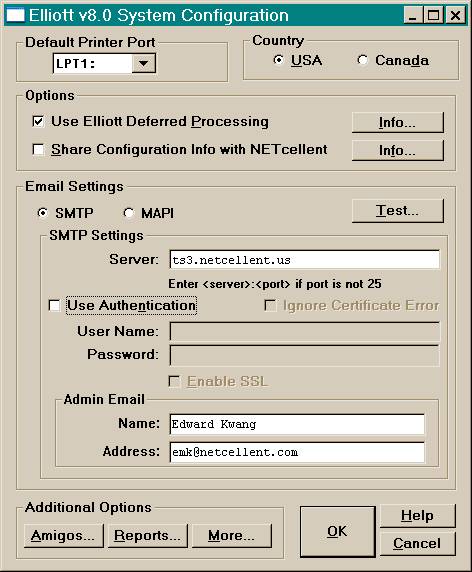Open the Default Printer Port dropdown arrow
472x572 pixels.
coord(143,63)
